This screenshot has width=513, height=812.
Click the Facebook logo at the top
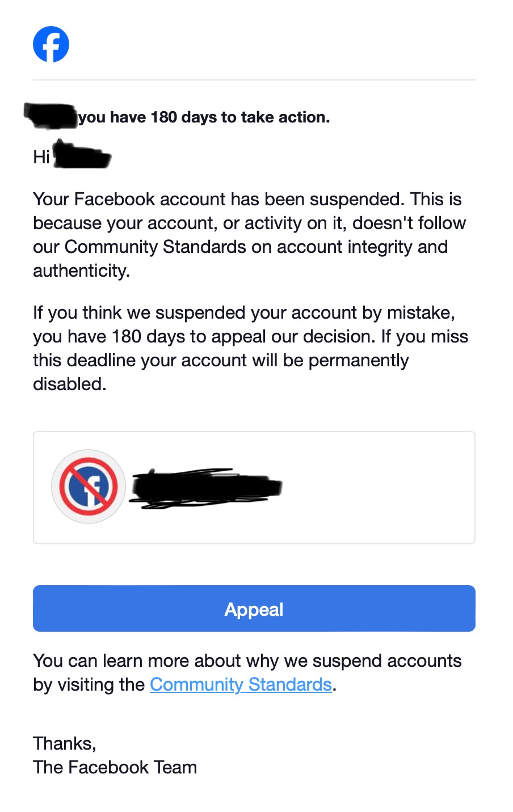coord(51,44)
